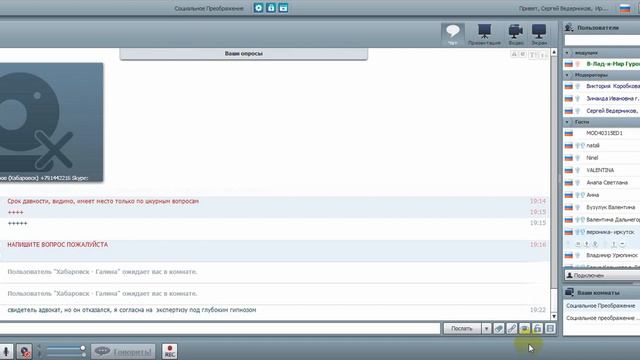640x360 pixels.
Task: Select guest VALENTINA
Action: [x=600, y=170]
